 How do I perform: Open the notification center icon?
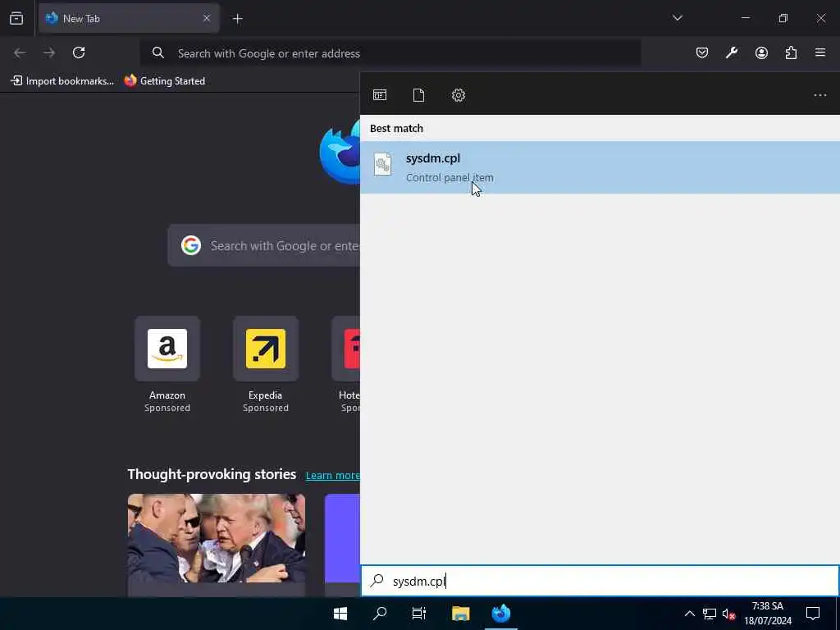click(x=813, y=614)
